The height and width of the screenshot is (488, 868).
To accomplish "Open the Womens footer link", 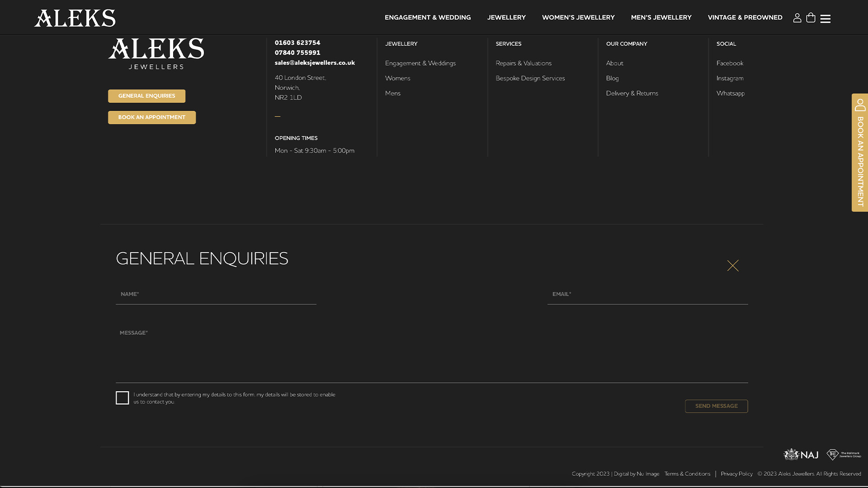I will [x=398, y=78].
